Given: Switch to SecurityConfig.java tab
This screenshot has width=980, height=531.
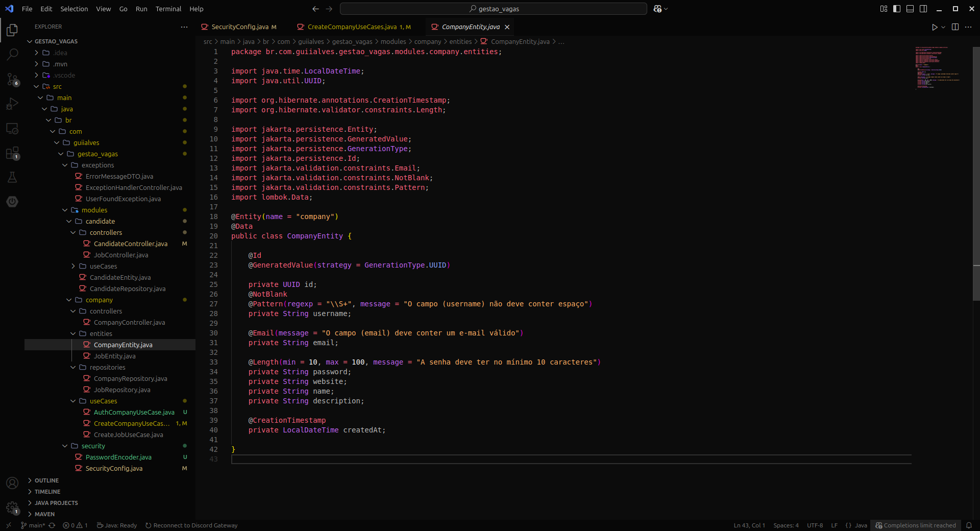Looking at the screenshot, I should pyautogui.click(x=240, y=27).
